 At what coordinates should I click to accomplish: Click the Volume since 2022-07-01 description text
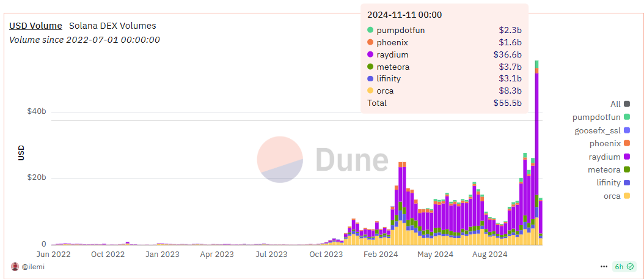(x=84, y=40)
